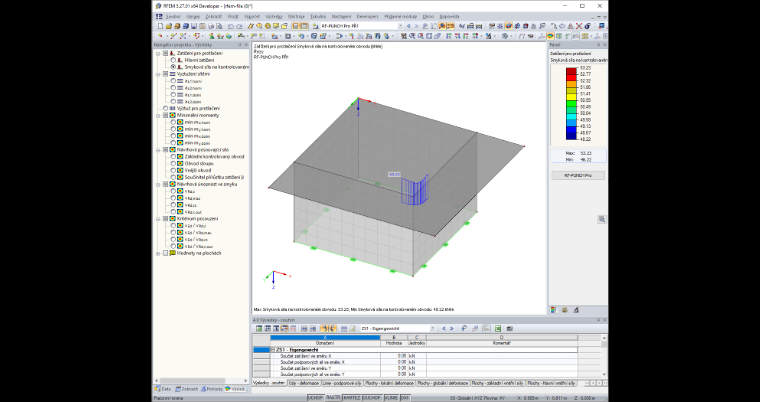This screenshot has width=760, height=402.
Task: Toggle the RASTR status bar button
Action: pyautogui.click(x=332, y=398)
